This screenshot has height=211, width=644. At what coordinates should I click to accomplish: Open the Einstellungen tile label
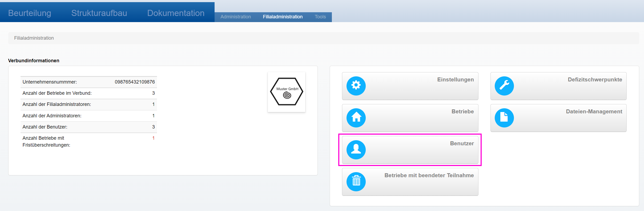455,80
